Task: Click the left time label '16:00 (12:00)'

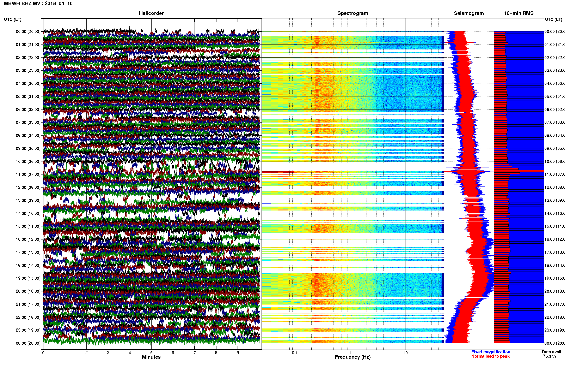Action: coord(28,239)
